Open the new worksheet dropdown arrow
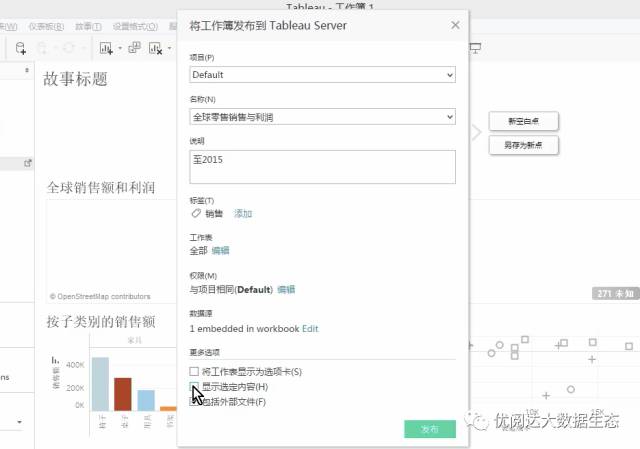Image resolution: width=640 pixels, height=449 pixels. [120, 48]
